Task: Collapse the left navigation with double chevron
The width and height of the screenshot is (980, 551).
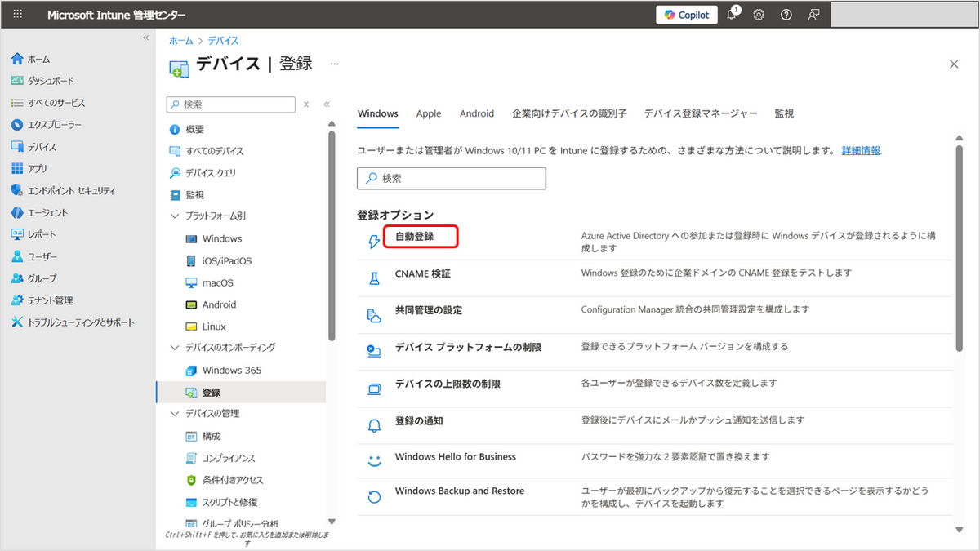Action: [x=146, y=38]
